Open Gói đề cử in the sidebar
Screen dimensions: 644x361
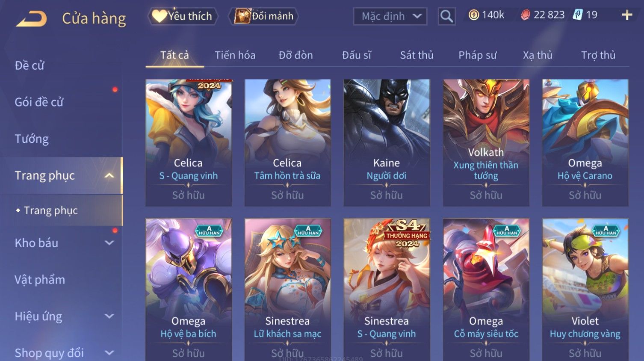tap(39, 102)
